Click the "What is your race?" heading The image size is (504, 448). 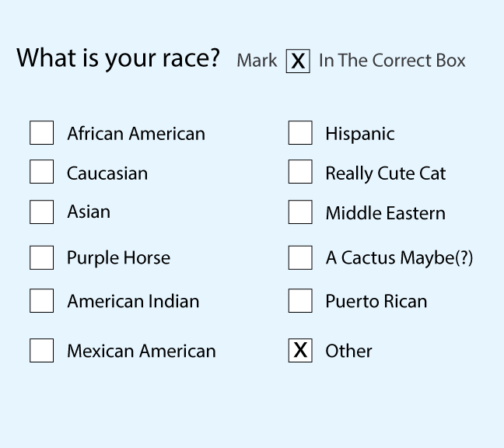pos(118,58)
